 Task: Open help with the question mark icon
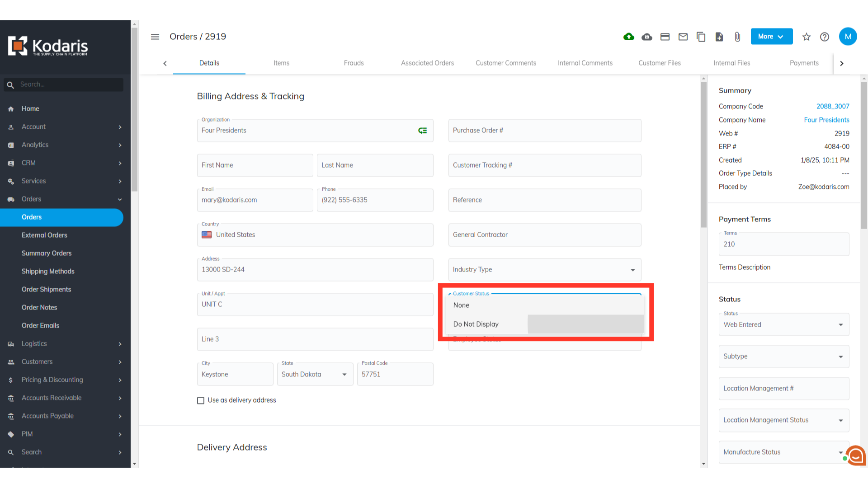pyautogui.click(x=825, y=37)
